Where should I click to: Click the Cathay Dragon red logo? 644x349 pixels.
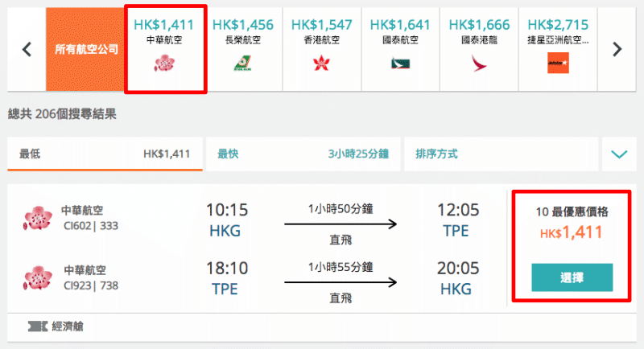479,64
